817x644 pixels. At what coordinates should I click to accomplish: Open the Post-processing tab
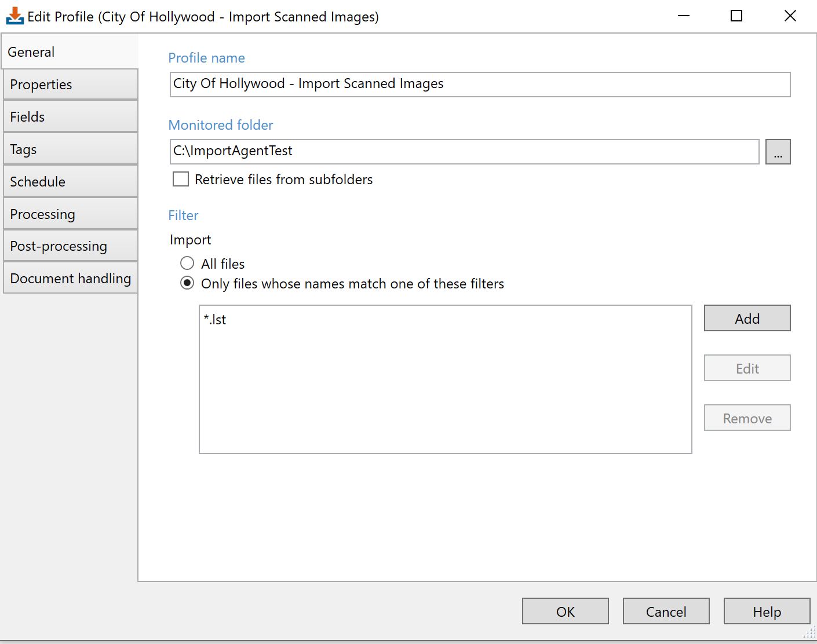[70, 246]
